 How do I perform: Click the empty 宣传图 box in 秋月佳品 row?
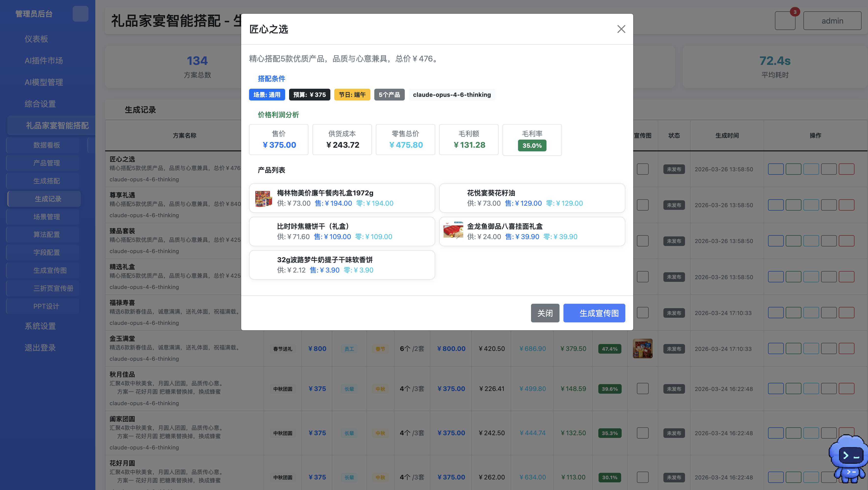point(642,389)
